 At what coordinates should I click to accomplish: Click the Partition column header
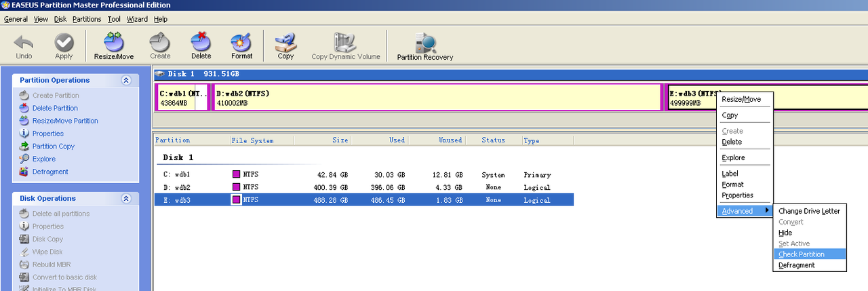pyautogui.click(x=192, y=140)
